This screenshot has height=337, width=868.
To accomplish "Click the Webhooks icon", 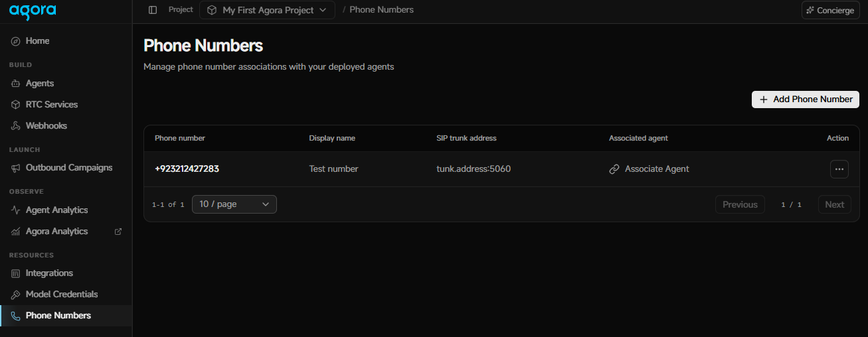I will (x=16, y=126).
